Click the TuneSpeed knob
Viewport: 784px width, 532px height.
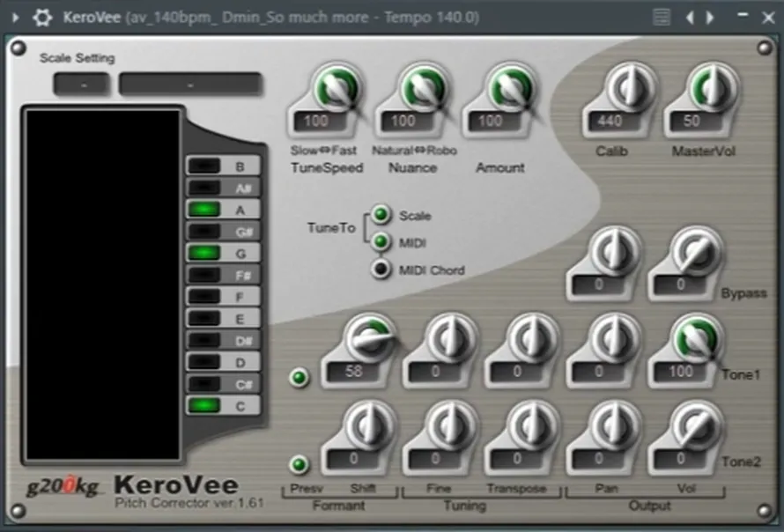coord(337,88)
